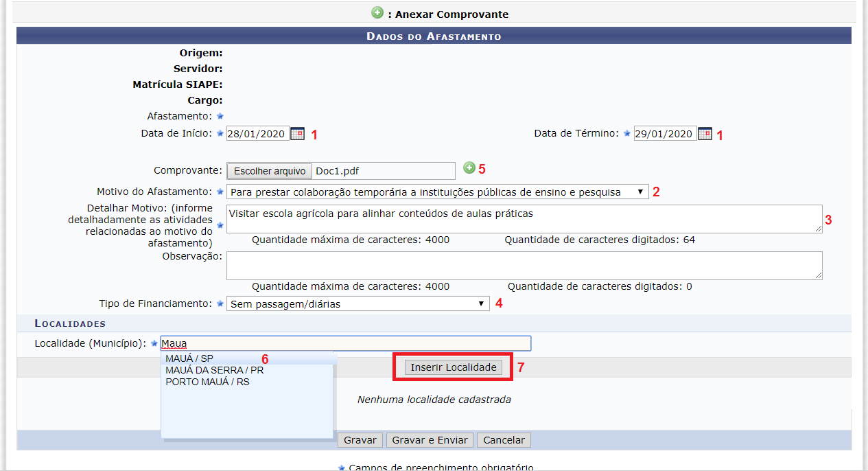
Task: Pick PORTO MAUÁ / RS from list
Action: point(207,382)
